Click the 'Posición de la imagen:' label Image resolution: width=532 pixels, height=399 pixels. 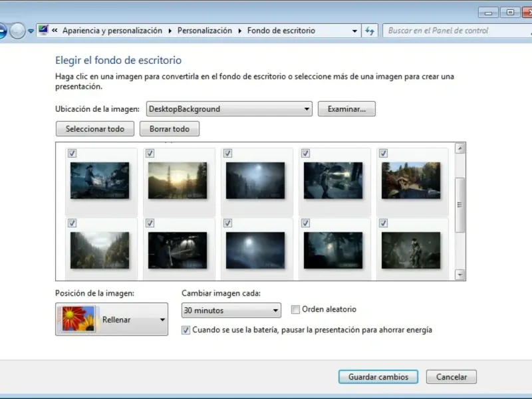pos(94,293)
